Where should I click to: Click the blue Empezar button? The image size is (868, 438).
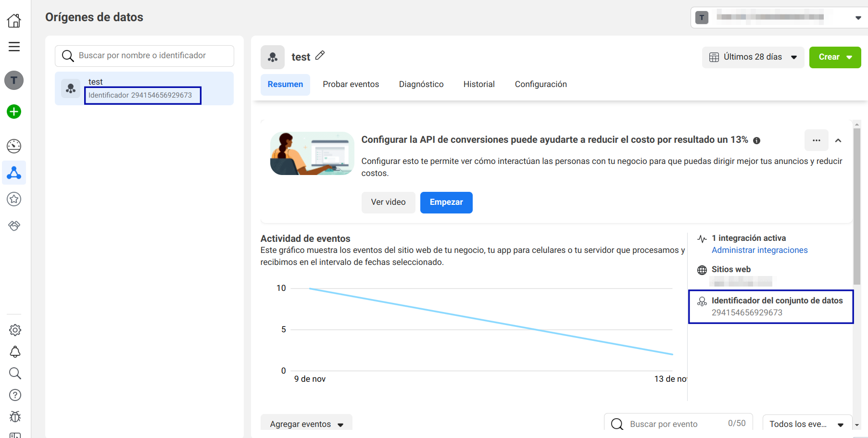[446, 202]
